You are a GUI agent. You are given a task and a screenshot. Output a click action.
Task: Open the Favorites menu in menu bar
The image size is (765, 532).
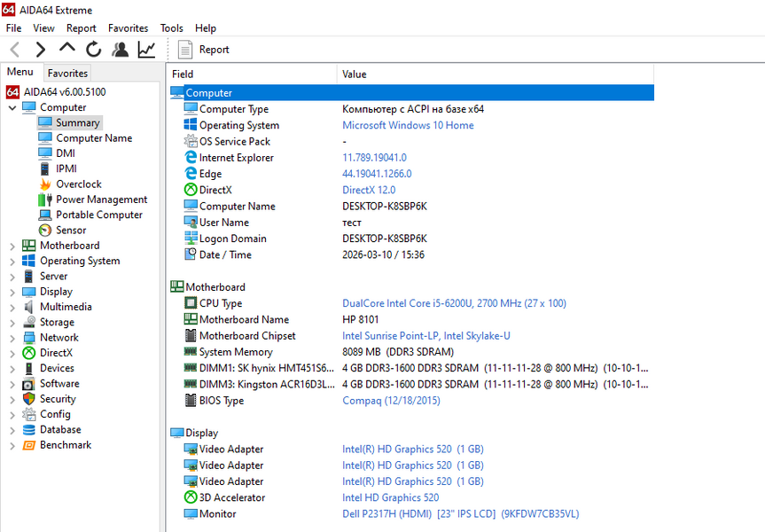(x=128, y=28)
